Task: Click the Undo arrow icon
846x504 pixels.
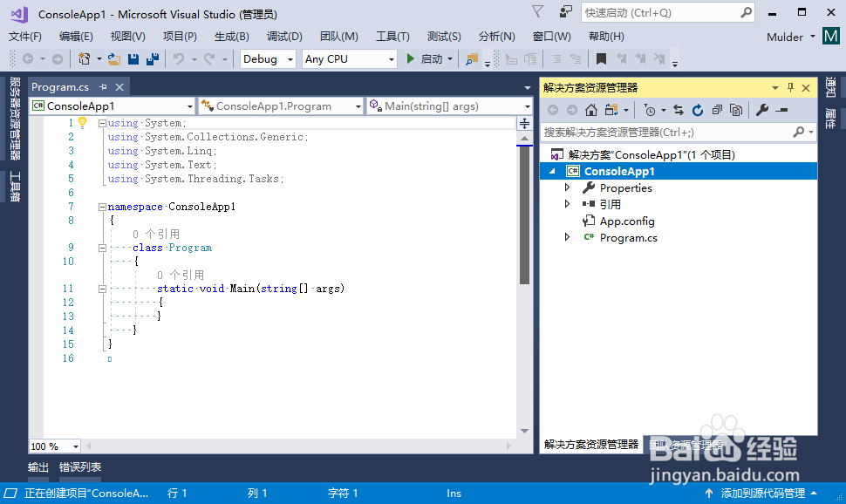Action: (179, 58)
